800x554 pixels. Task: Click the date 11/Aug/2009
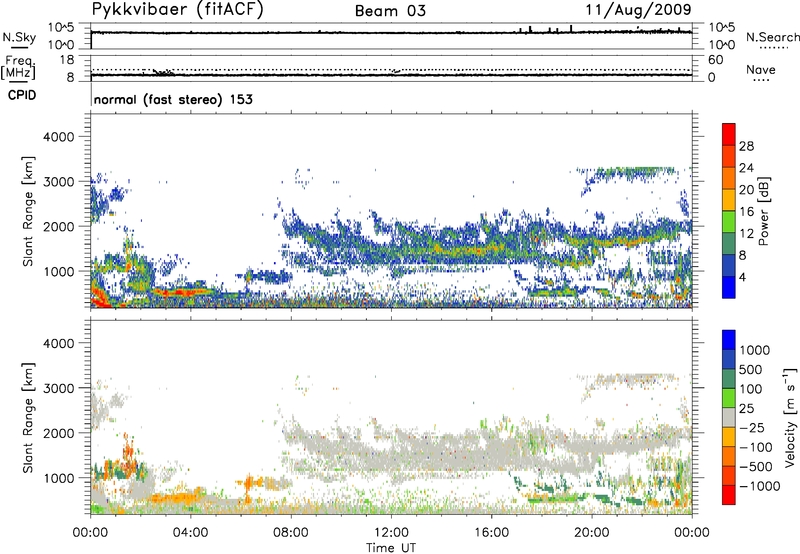[638, 10]
